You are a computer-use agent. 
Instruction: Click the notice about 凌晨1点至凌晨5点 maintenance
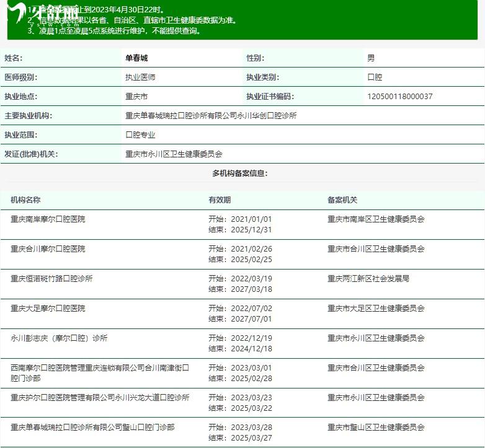click(x=114, y=30)
